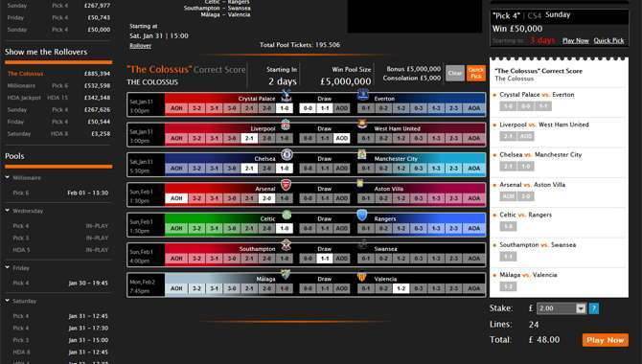Viewport: 642px width, 364px height.
Task: Deselect Liverpool 2-1 score
Action: [x=249, y=138]
